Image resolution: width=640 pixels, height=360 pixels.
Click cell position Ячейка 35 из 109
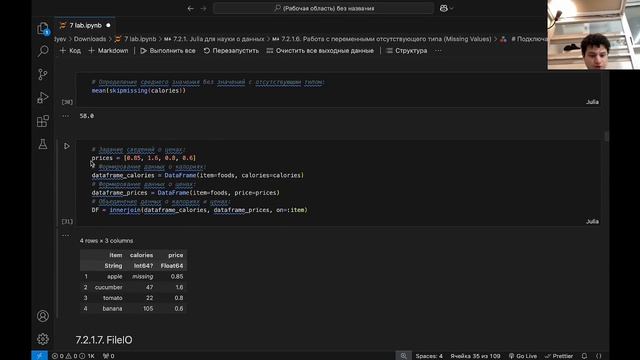pyautogui.click(x=475, y=356)
